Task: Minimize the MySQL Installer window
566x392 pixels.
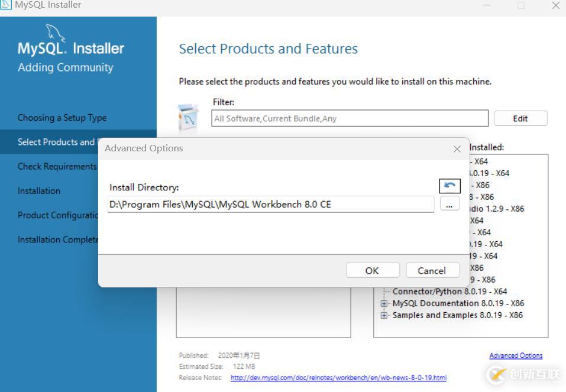Action: pos(487,5)
